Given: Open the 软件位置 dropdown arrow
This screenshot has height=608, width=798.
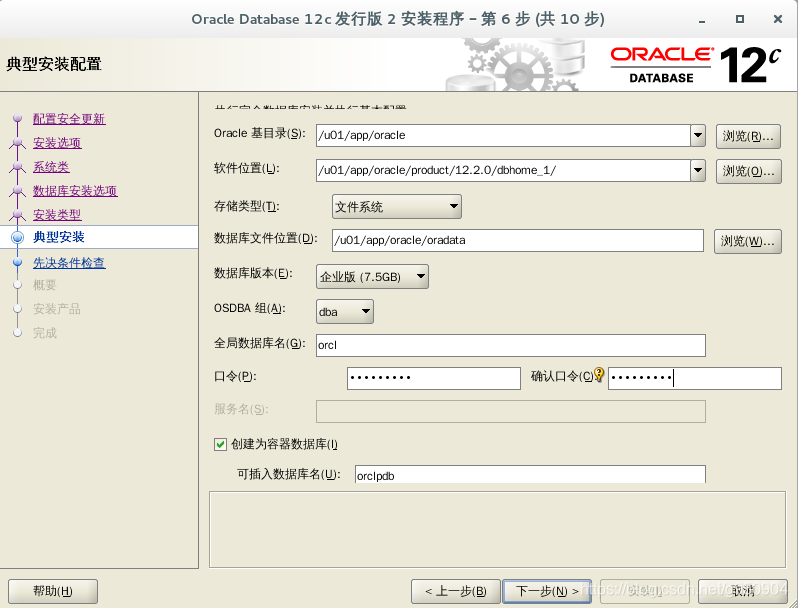Looking at the screenshot, I should click(698, 170).
